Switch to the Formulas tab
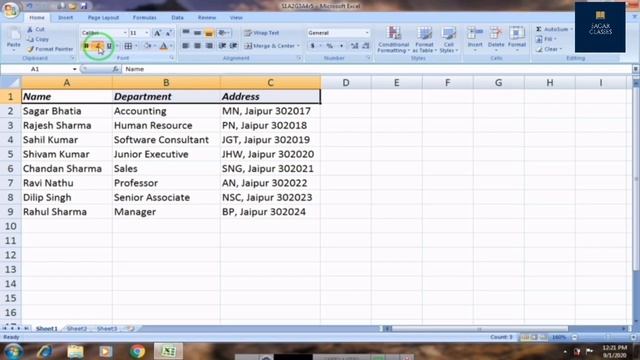This screenshot has width=640, height=360. (x=144, y=18)
